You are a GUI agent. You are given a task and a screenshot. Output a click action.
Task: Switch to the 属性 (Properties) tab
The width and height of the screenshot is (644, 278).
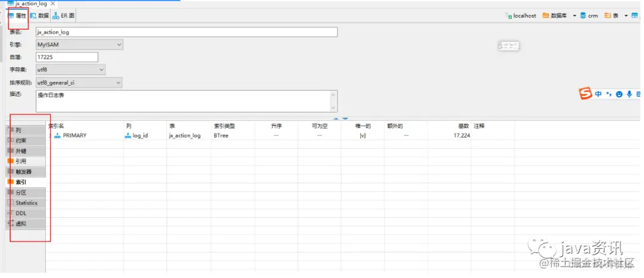[18, 15]
